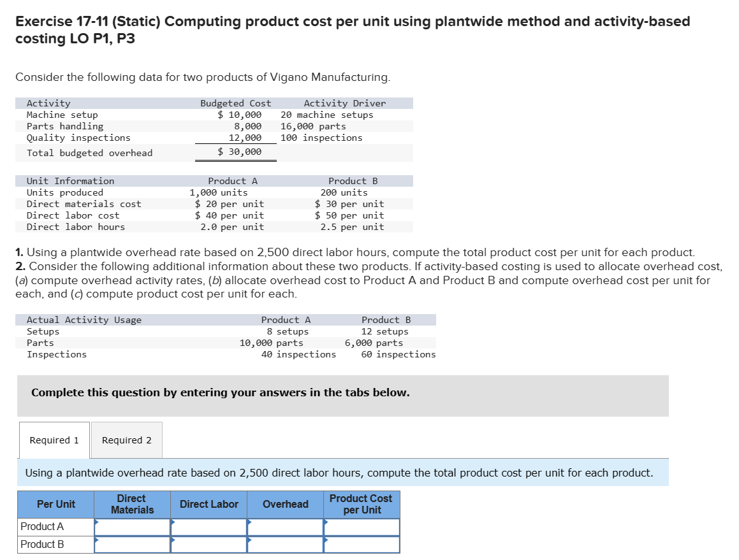The height and width of the screenshot is (560, 739).
Task: Click the Direct Labor column header
Action: [x=209, y=504]
